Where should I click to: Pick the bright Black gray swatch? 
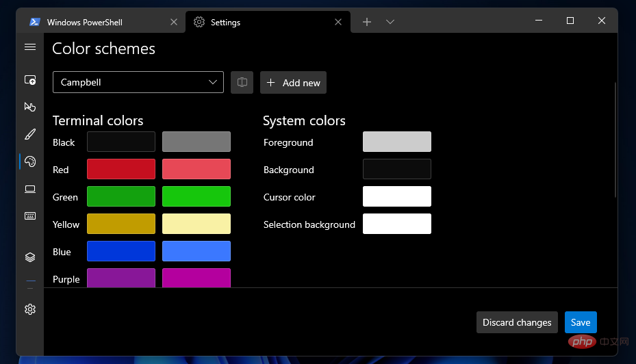pos(196,142)
